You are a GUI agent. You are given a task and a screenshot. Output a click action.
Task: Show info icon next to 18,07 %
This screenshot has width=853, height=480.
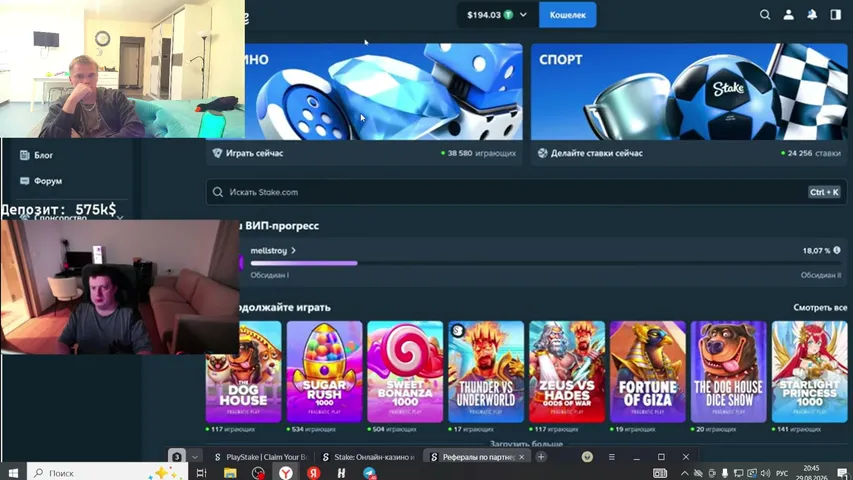pyautogui.click(x=837, y=250)
